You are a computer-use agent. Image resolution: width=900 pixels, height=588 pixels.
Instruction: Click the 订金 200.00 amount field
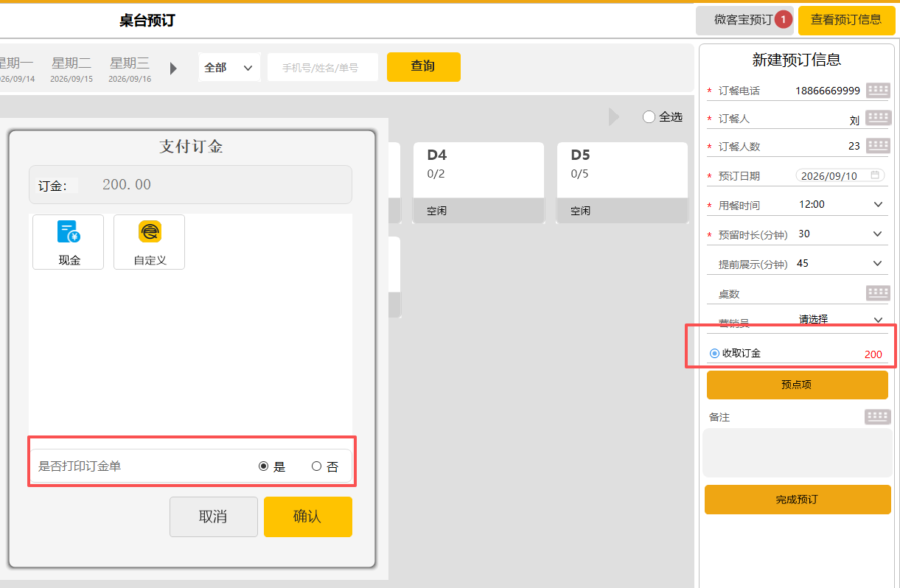click(x=190, y=184)
